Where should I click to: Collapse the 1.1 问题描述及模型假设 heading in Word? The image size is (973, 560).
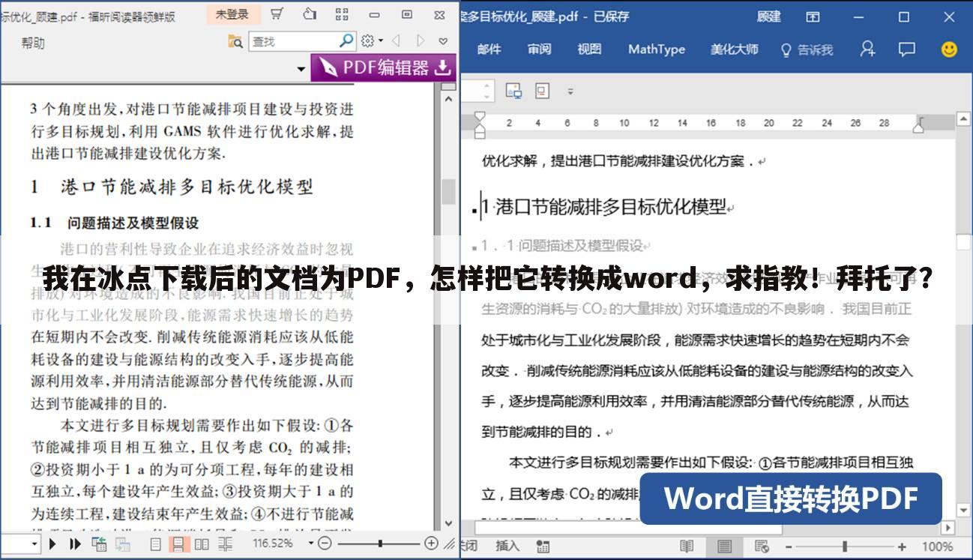(x=475, y=247)
